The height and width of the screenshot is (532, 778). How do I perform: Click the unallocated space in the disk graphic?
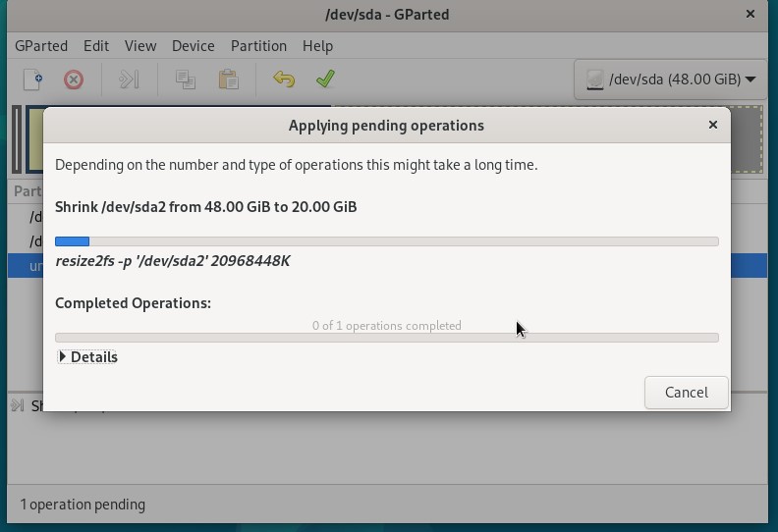pyautogui.click(x=747, y=139)
